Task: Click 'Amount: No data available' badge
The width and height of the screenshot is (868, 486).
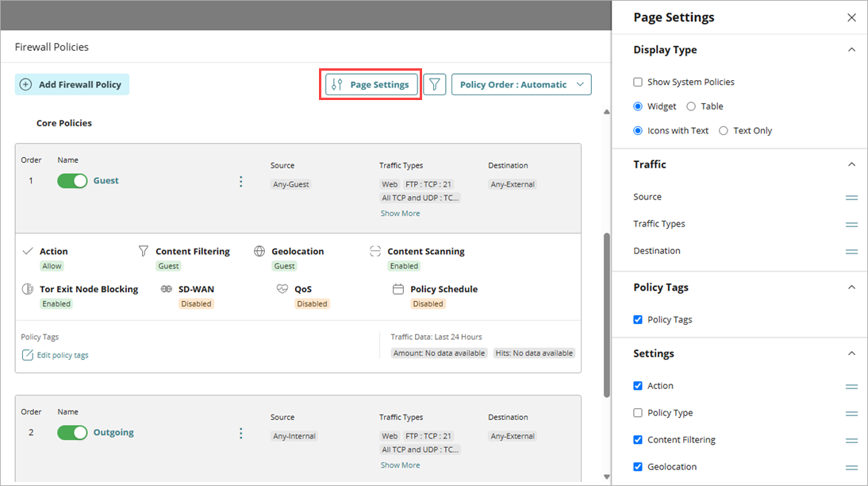Action: tap(439, 353)
